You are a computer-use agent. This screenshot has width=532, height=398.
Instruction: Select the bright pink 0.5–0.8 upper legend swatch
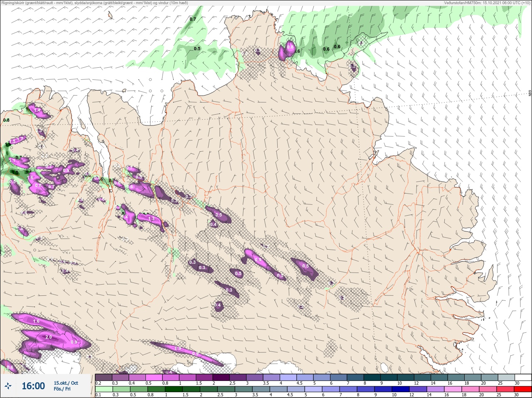154,377
